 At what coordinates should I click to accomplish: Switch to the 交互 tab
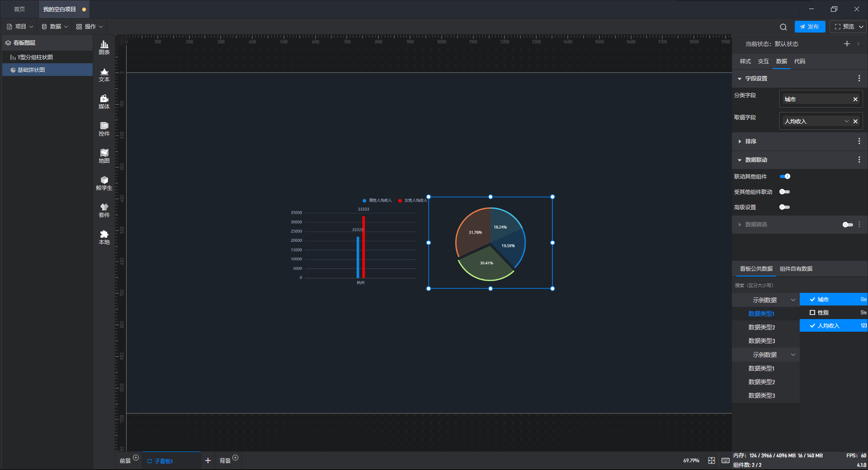coord(763,61)
